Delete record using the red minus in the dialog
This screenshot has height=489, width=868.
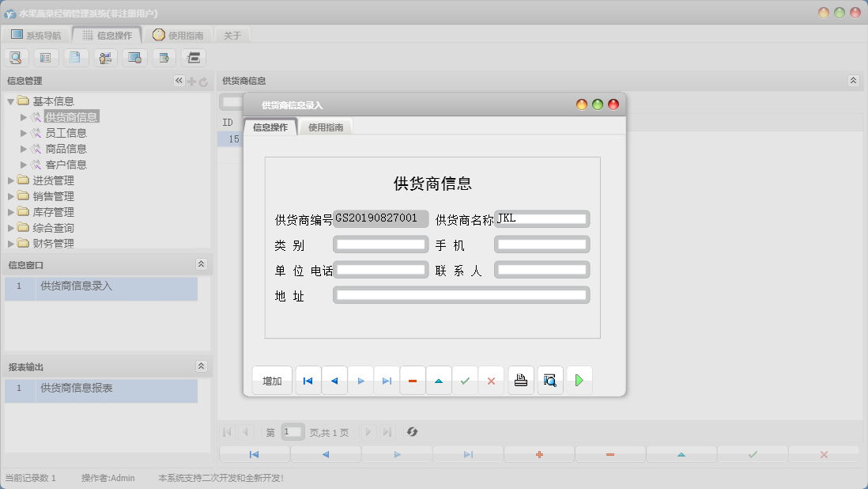click(413, 381)
